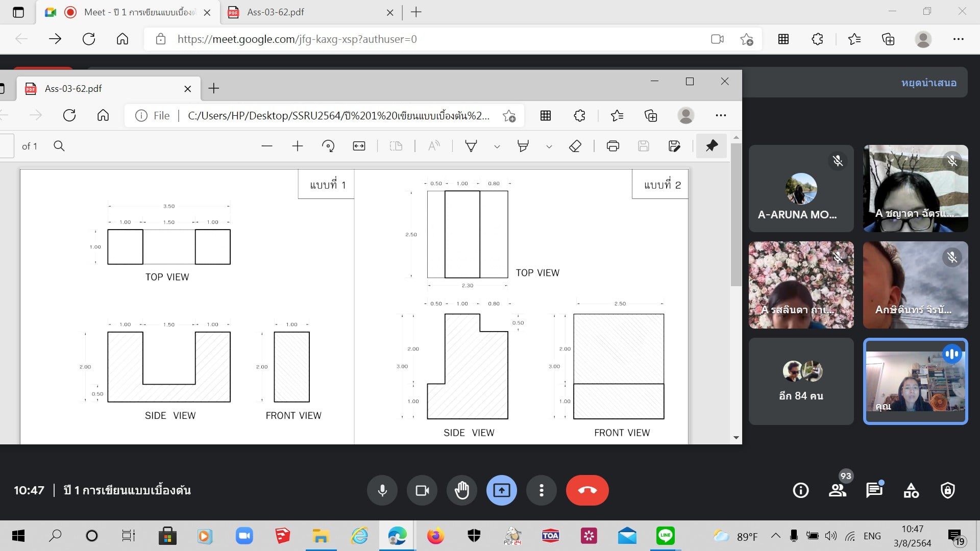Click the PDF viewer vertical scrollbar thumb

736,214
